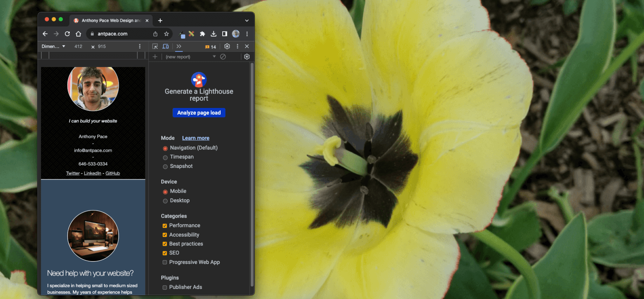Viewport: 644px width, 299px height.
Task: Edit the viewport height 915 field
Action: (x=102, y=46)
